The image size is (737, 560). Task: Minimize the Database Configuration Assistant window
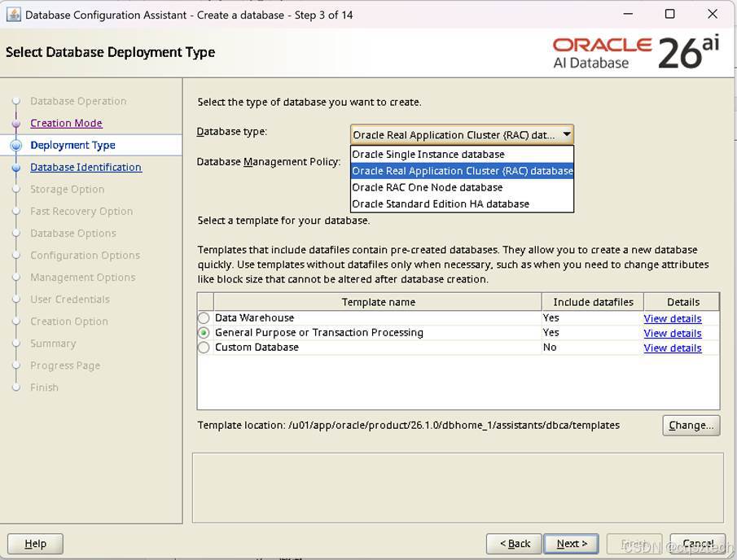click(x=628, y=14)
